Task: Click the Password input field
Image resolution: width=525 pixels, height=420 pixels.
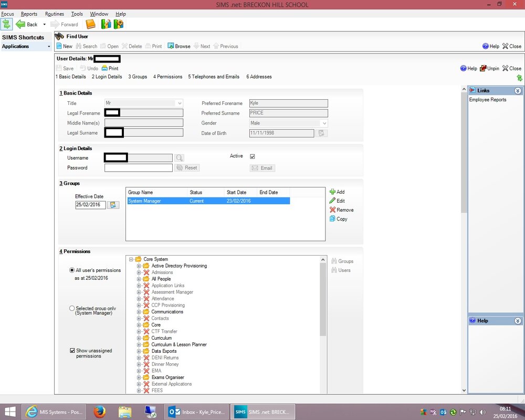Action: tap(138, 168)
